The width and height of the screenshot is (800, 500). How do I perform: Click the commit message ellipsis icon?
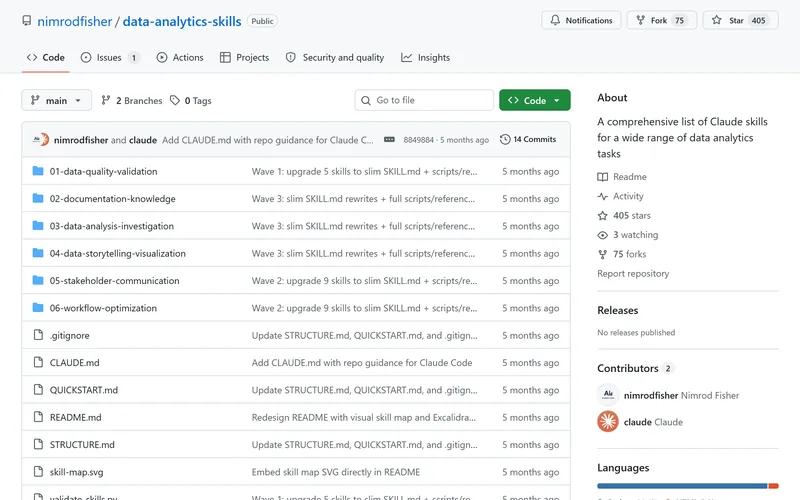(389, 139)
